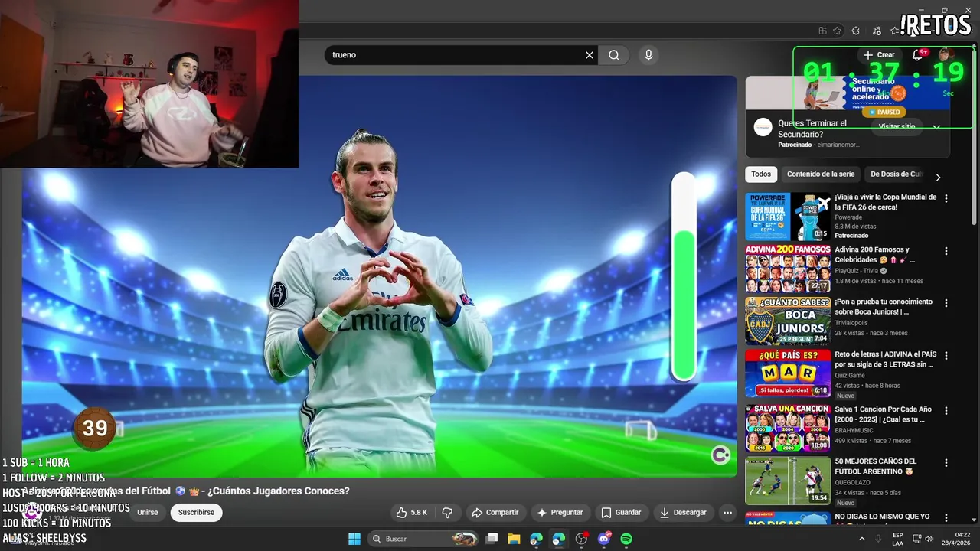980x551 pixels.
Task: Show more filter chips with right arrow
Action: click(x=938, y=177)
